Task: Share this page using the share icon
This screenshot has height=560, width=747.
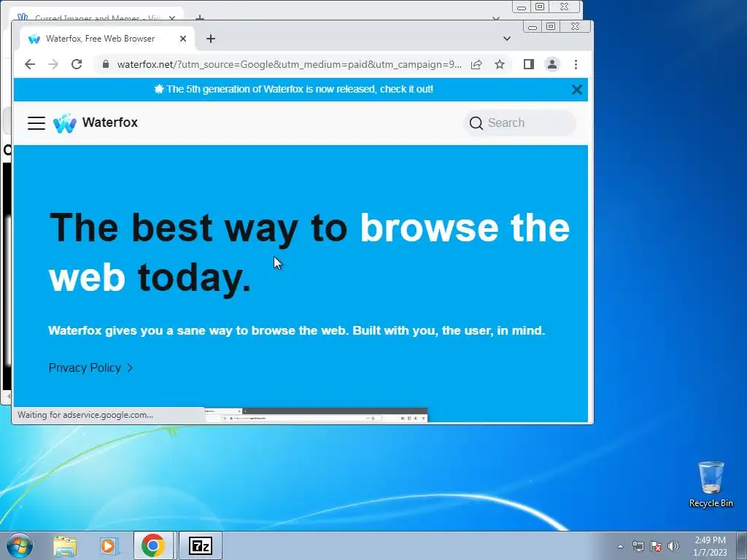Action: 476,64
